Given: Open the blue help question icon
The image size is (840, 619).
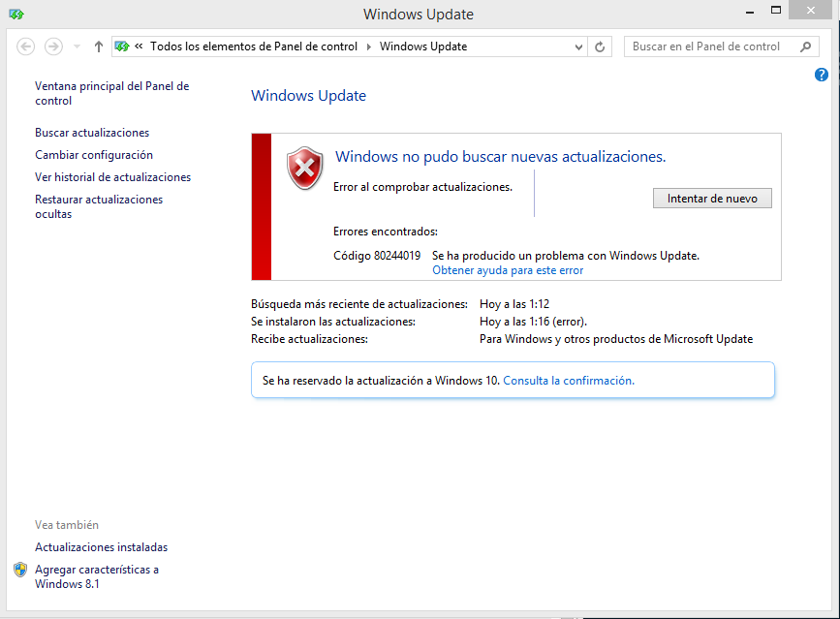Looking at the screenshot, I should click(x=822, y=75).
